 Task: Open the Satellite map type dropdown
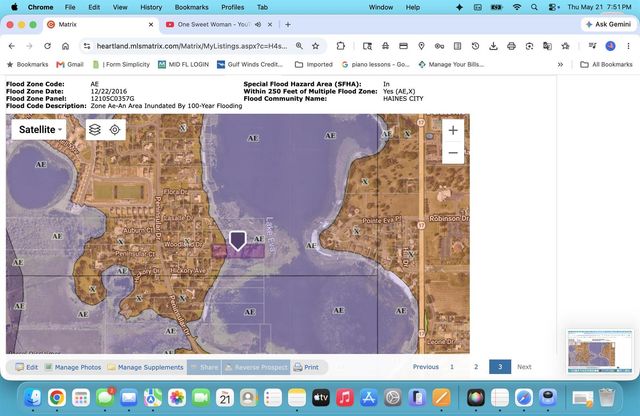click(x=39, y=129)
